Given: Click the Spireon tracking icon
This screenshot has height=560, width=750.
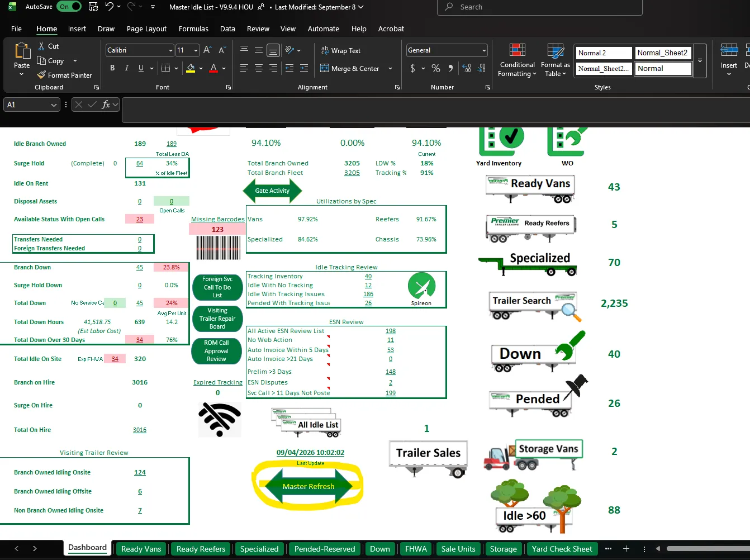Looking at the screenshot, I should click(421, 286).
